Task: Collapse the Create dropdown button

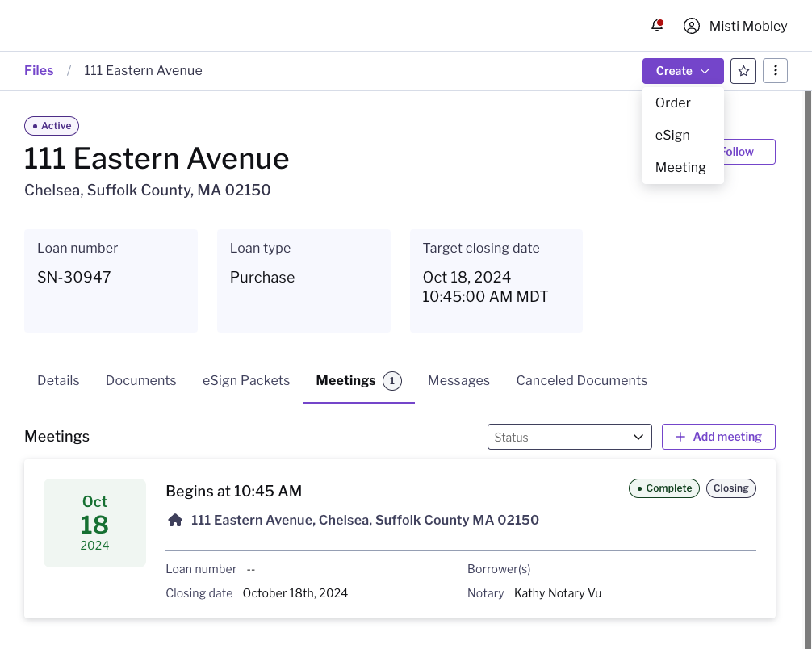Action: 683,71
